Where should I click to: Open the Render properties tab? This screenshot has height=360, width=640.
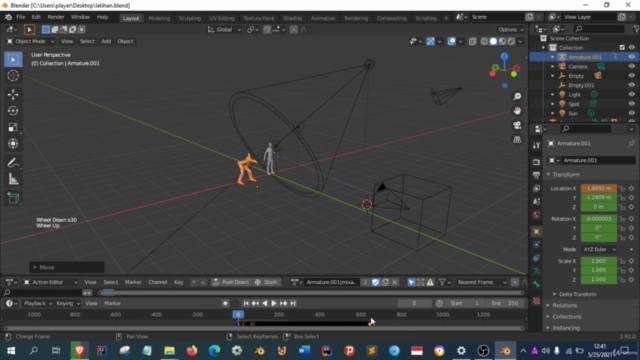coord(536,162)
